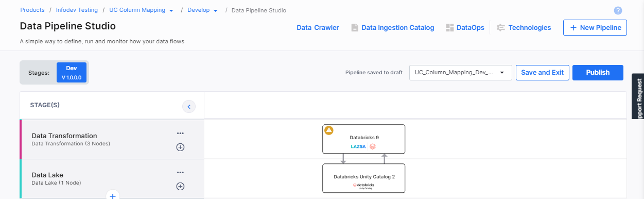Click the Technologies icon
Image resolution: width=644 pixels, height=199 pixels.
[x=500, y=28]
